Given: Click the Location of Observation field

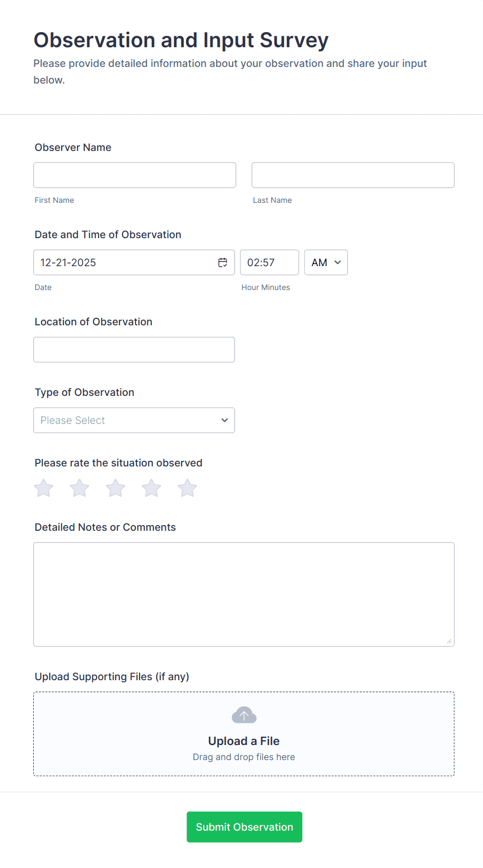Looking at the screenshot, I should tap(134, 350).
